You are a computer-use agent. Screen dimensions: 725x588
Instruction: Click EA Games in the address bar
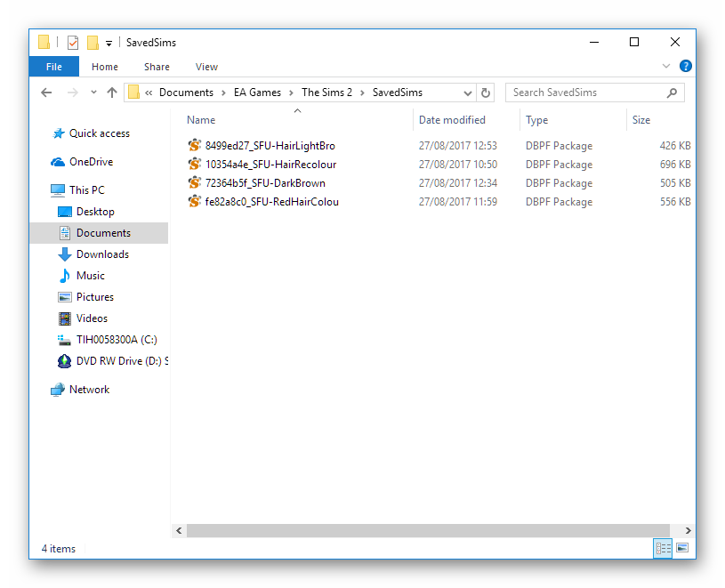tap(257, 93)
